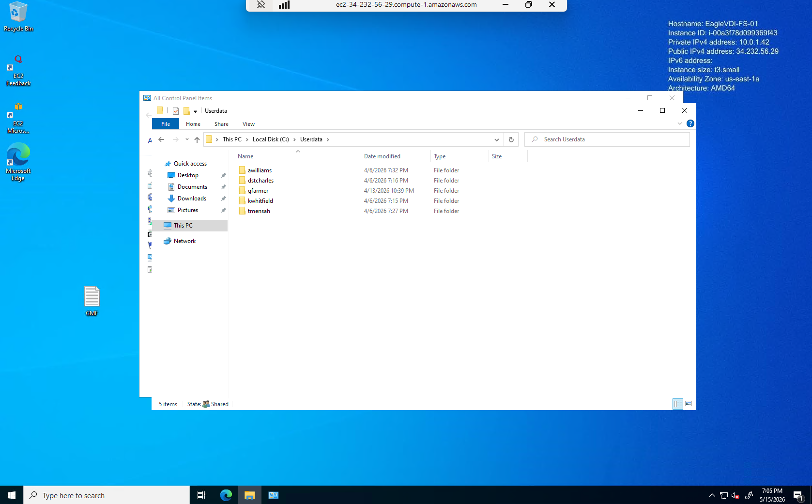
Task: Click the New folder icon in quick toolbar
Action: [186, 111]
